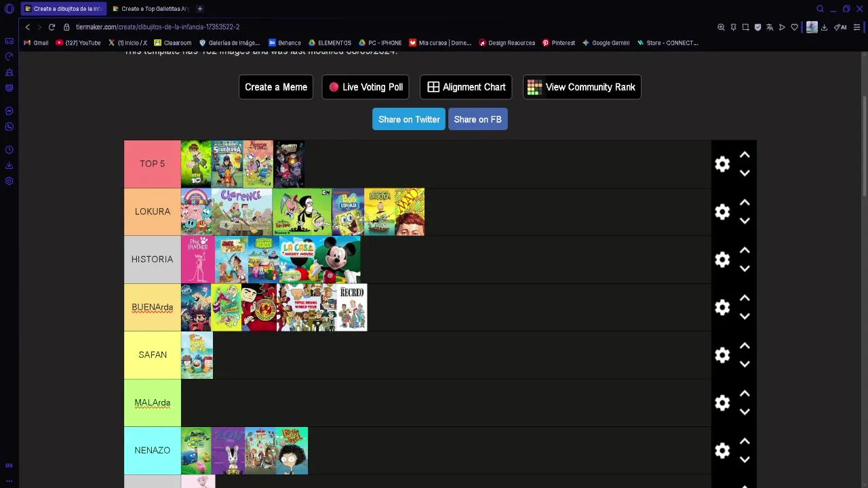The height and width of the screenshot is (488, 868).
Task: Open the Behance bookmark
Action: (285, 43)
